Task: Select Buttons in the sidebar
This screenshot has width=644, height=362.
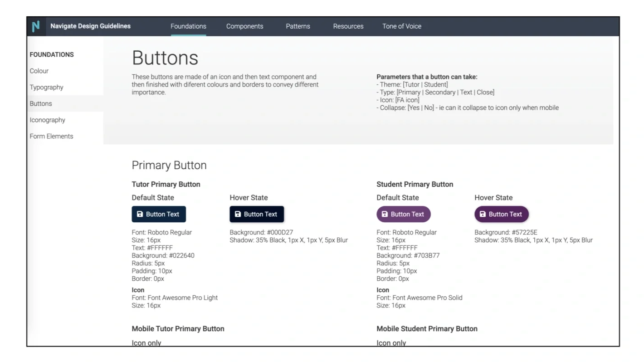Action: [41, 103]
